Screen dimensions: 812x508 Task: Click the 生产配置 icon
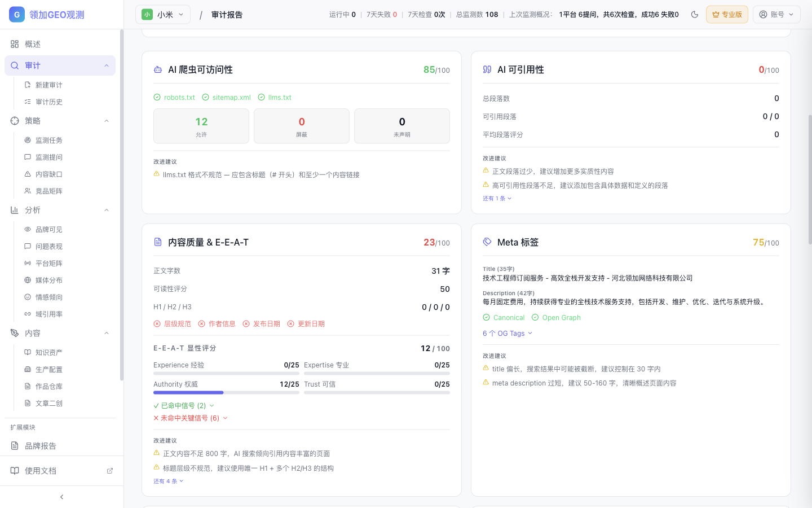(x=28, y=369)
